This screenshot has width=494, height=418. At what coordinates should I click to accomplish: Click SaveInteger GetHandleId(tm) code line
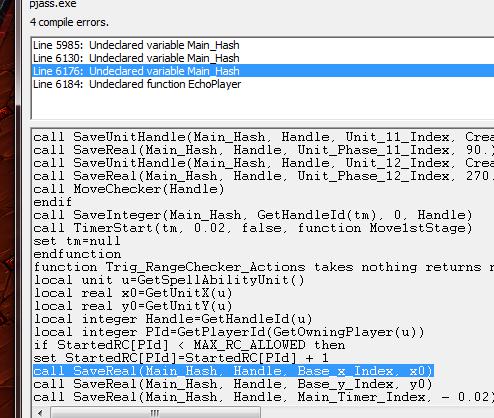(x=253, y=215)
